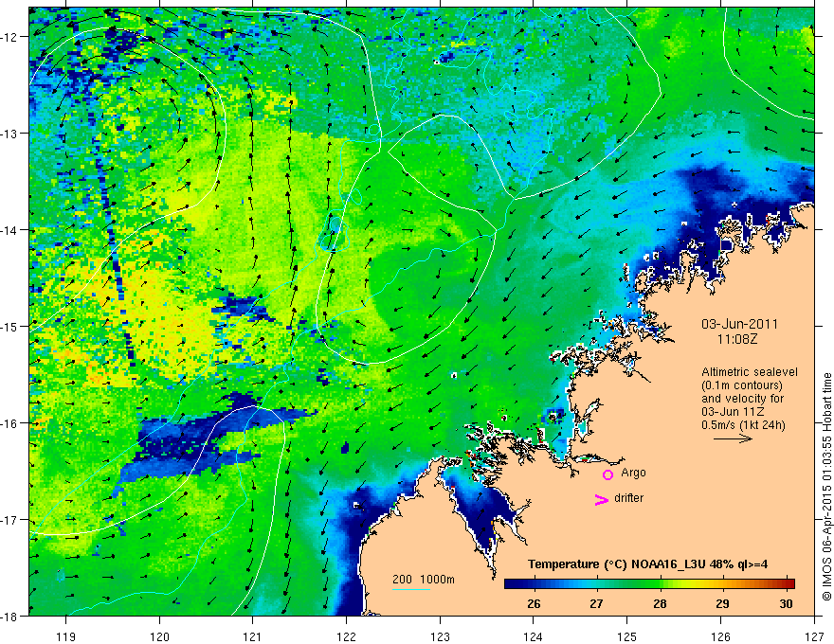
Task: Click the 0.5m/s velocity scale arrow
Action: [733, 438]
